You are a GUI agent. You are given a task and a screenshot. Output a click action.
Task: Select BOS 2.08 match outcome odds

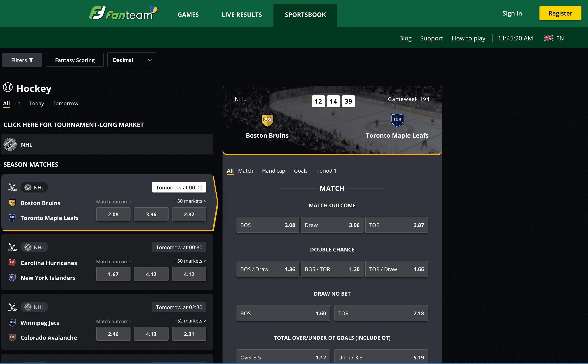[x=268, y=225]
